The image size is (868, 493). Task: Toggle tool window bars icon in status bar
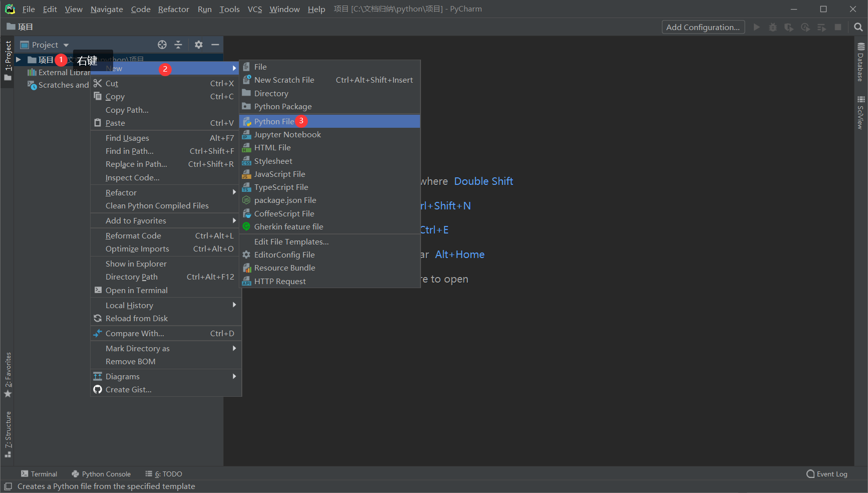pos(8,486)
